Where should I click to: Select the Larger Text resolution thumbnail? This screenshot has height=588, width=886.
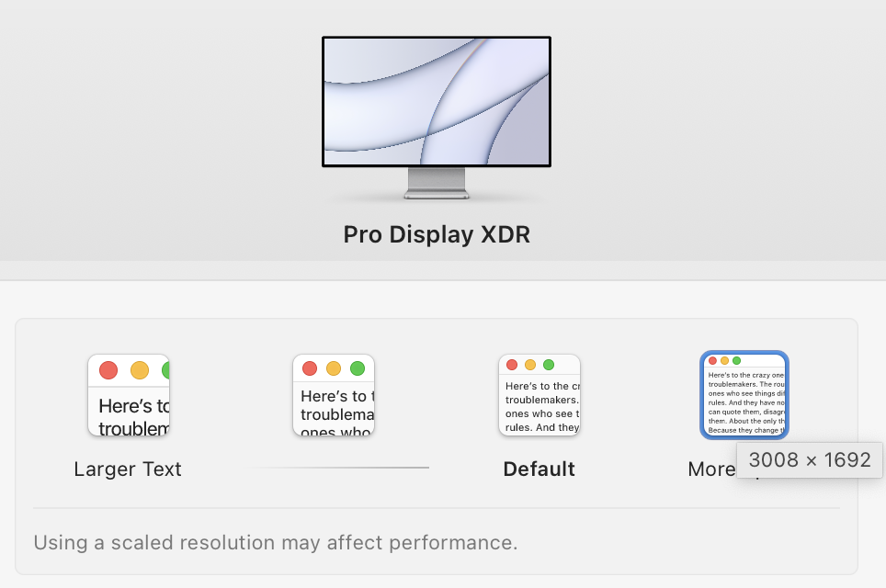click(129, 395)
